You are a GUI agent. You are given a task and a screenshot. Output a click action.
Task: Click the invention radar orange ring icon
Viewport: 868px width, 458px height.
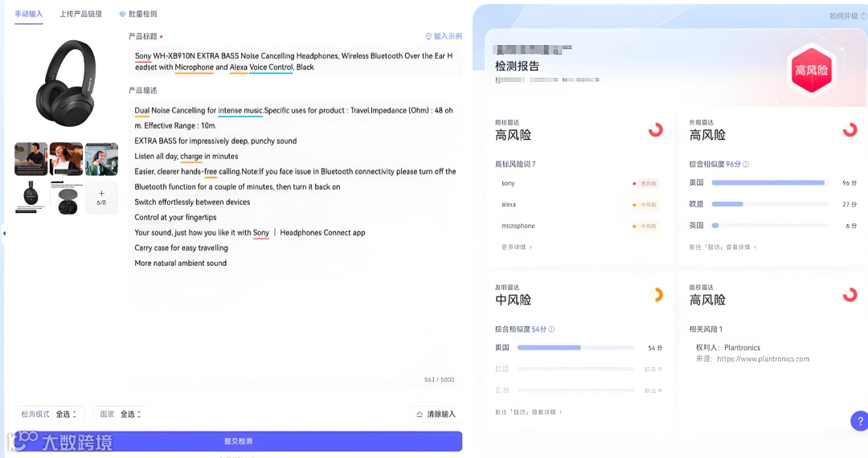click(657, 295)
